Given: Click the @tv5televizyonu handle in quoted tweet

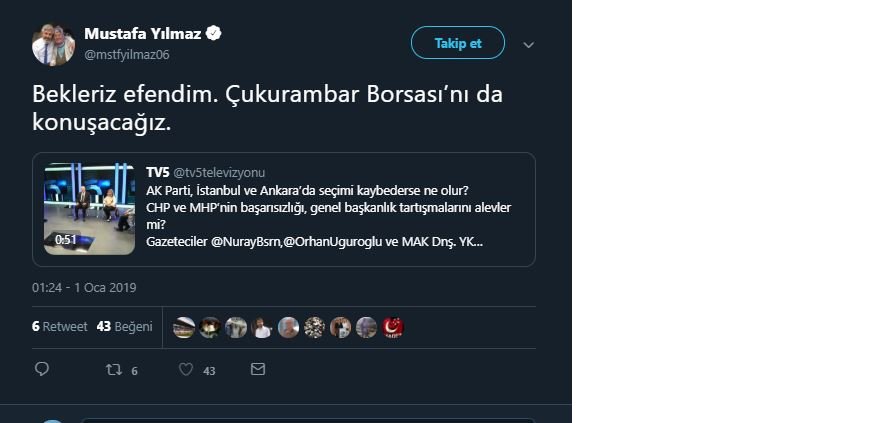Looking at the screenshot, I should coord(219,173).
